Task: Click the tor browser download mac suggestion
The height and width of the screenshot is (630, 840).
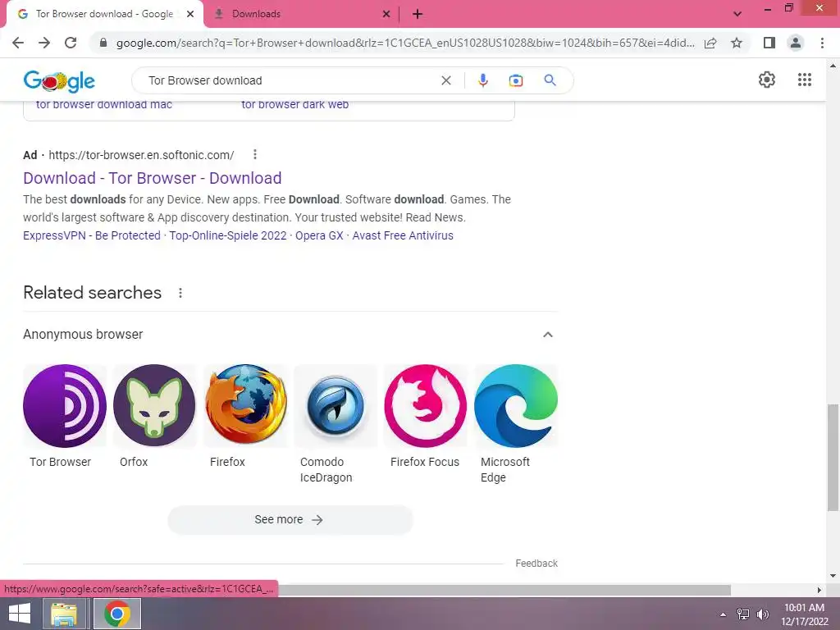Action: [x=104, y=105]
